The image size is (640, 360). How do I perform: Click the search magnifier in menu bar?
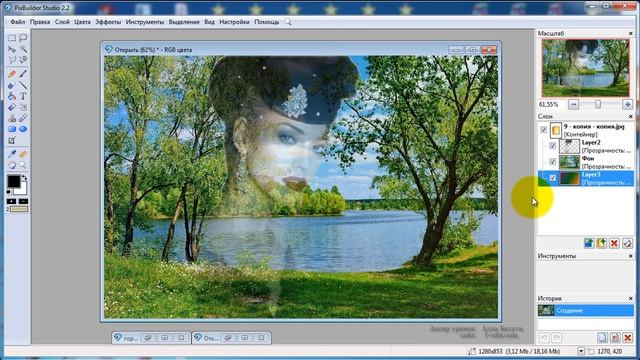(288, 22)
